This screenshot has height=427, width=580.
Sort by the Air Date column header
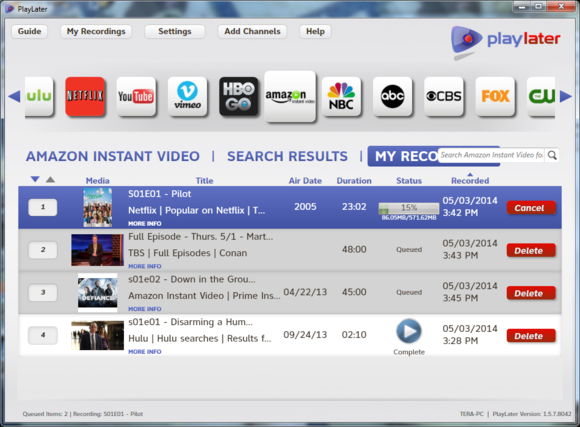tap(305, 181)
